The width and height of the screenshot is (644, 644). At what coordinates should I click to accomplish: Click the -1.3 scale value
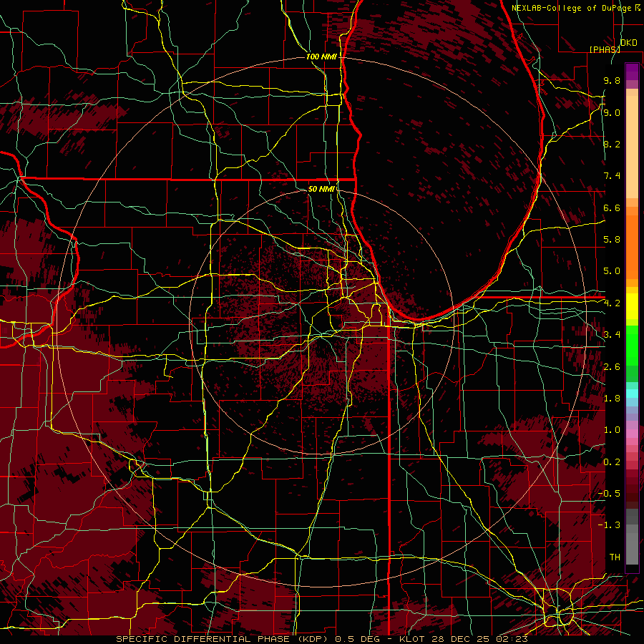(609, 525)
